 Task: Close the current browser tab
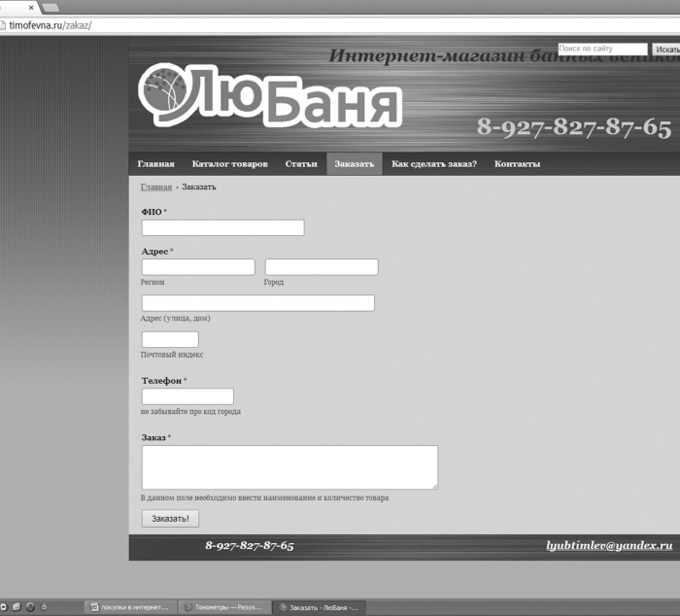click(x=31, y=8)
